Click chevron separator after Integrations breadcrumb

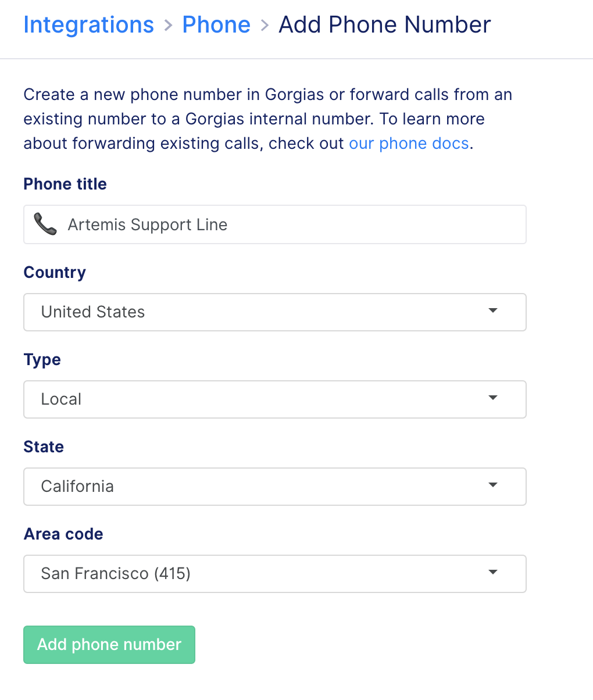tap(168, 26)
